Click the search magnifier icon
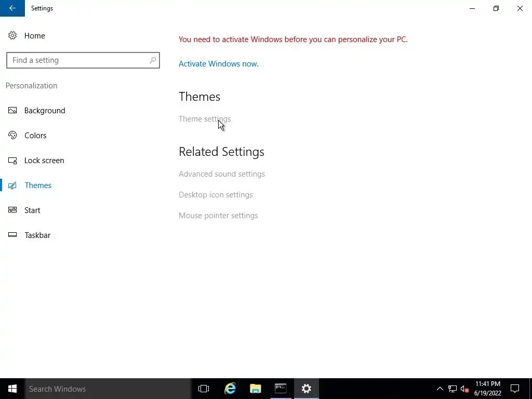This screenshot has height=399, width=532. click(x=153, y=60)
